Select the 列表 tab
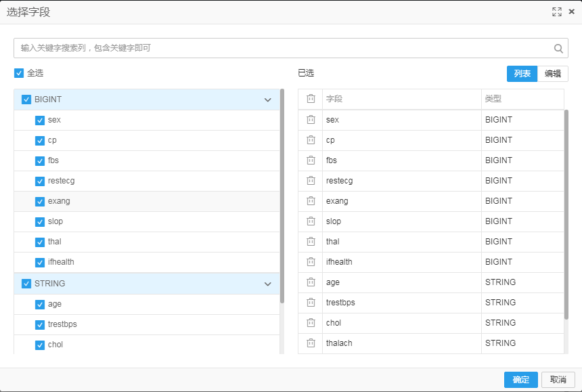Image resolution: width=582 pixels, height=392 pixels. point(522,74)
